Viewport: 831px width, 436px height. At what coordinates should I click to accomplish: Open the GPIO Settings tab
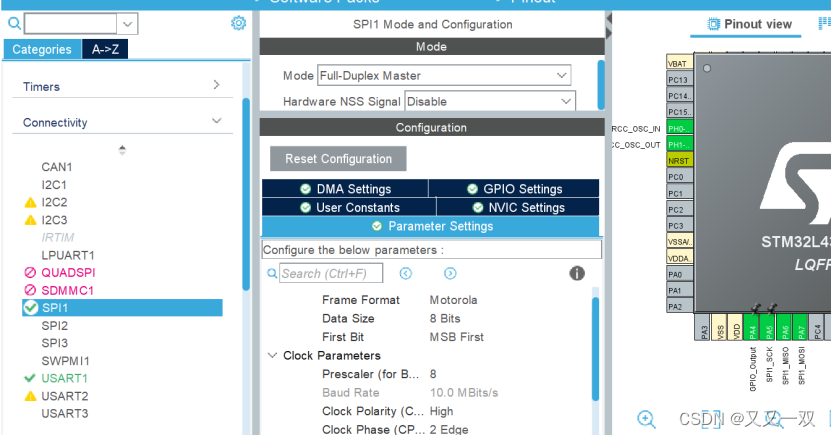pyautogui.click(x=514, y=189)
